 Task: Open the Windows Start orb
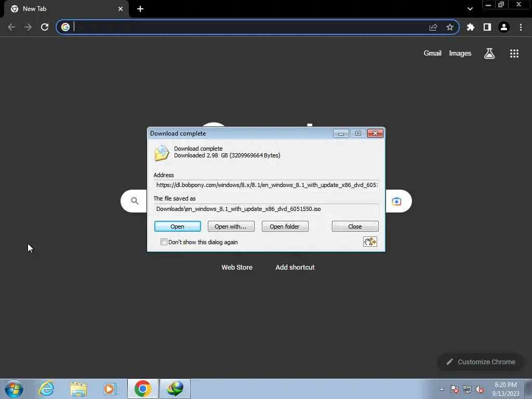tap(14, 389)
